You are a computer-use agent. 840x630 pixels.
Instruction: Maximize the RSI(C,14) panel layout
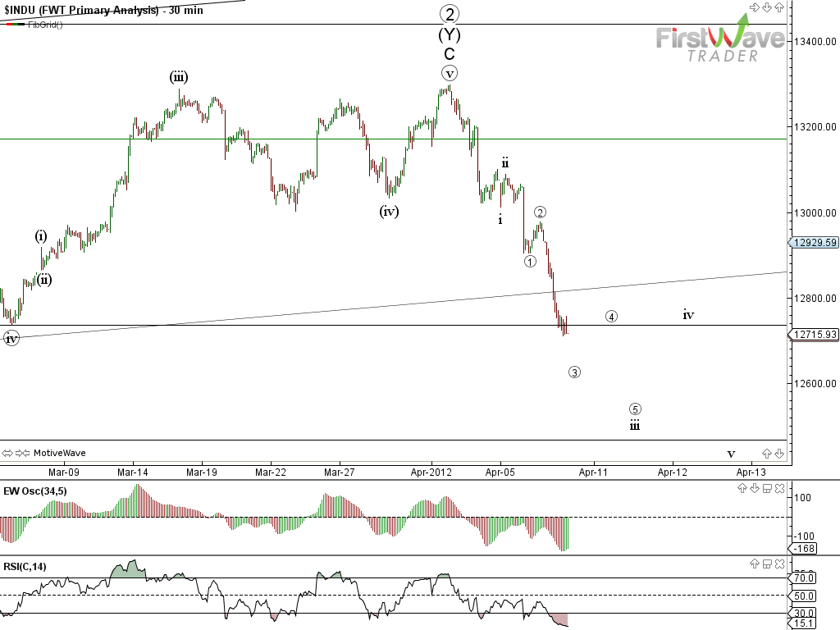(x=766, y=564)
